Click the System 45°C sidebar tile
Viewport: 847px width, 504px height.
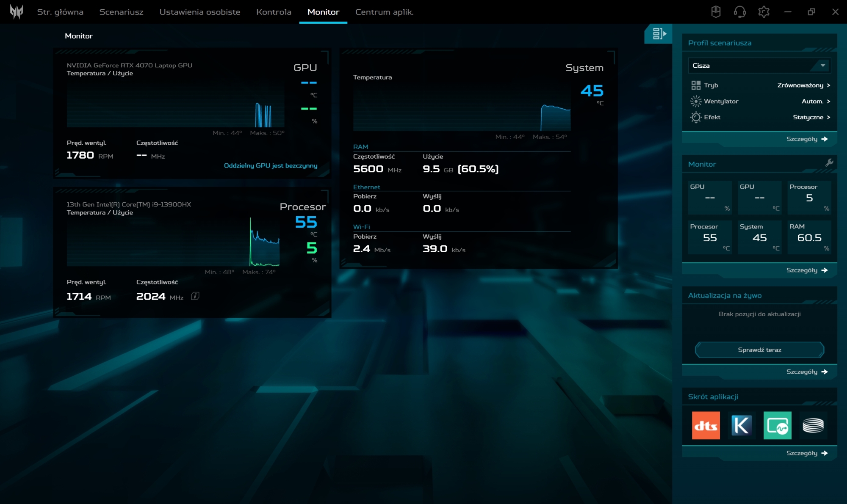point(759,237)
